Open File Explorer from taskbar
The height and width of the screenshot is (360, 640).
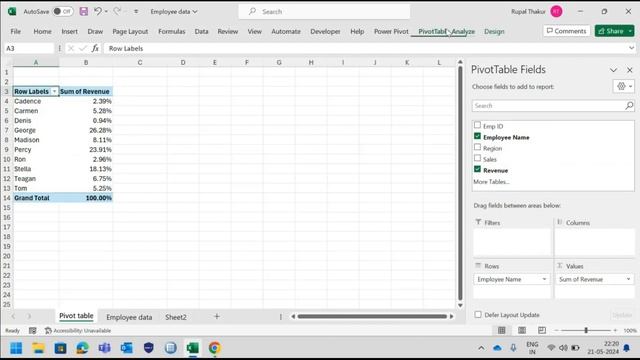point(38,348)
